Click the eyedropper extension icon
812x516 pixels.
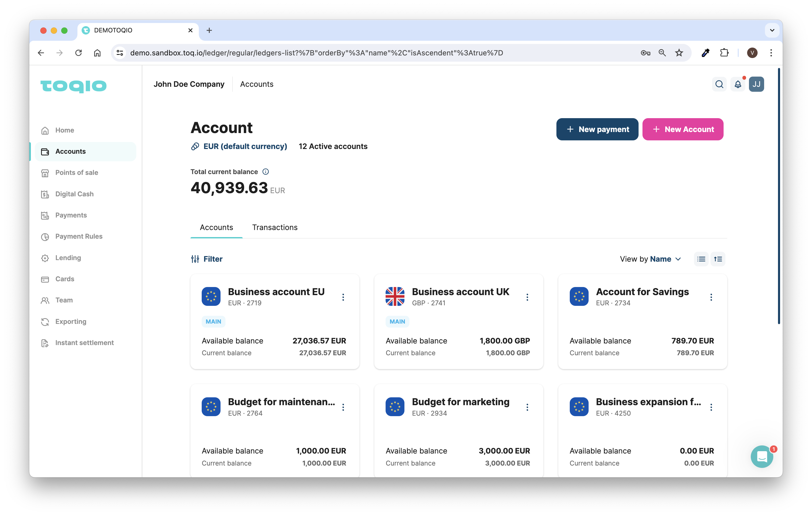(x=706, y=53)
